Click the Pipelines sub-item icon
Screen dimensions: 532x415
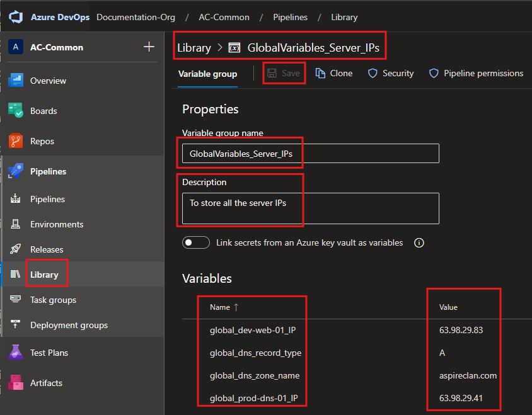(x=15, y=199)
